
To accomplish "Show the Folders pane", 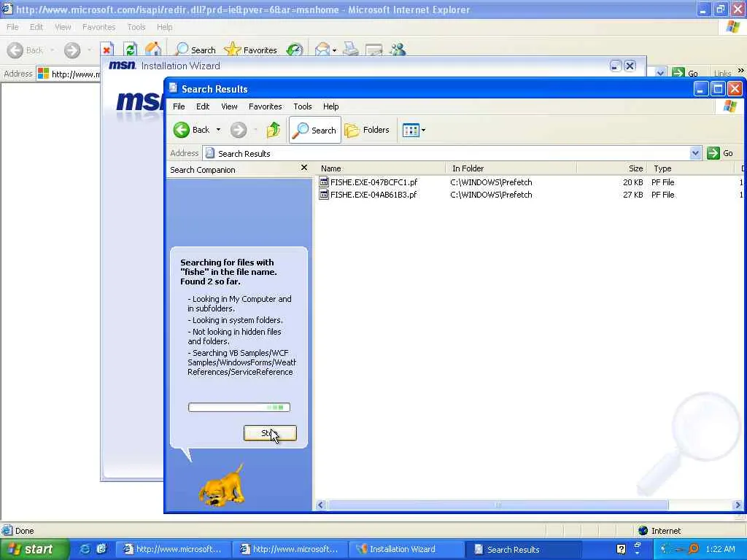I will [x=367, y=130].
